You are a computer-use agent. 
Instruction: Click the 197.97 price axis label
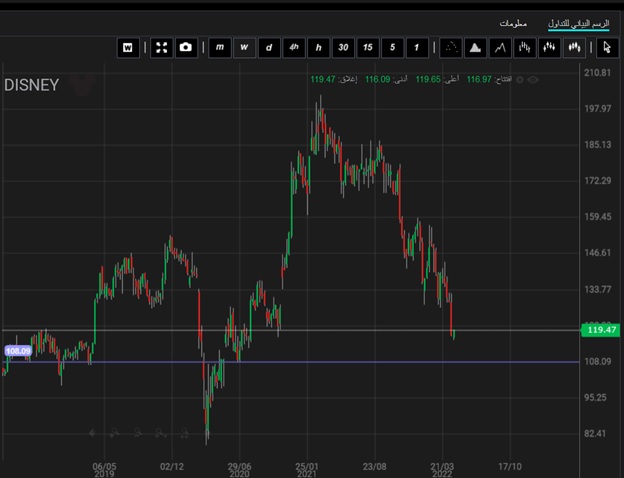[x=597, y=109]
